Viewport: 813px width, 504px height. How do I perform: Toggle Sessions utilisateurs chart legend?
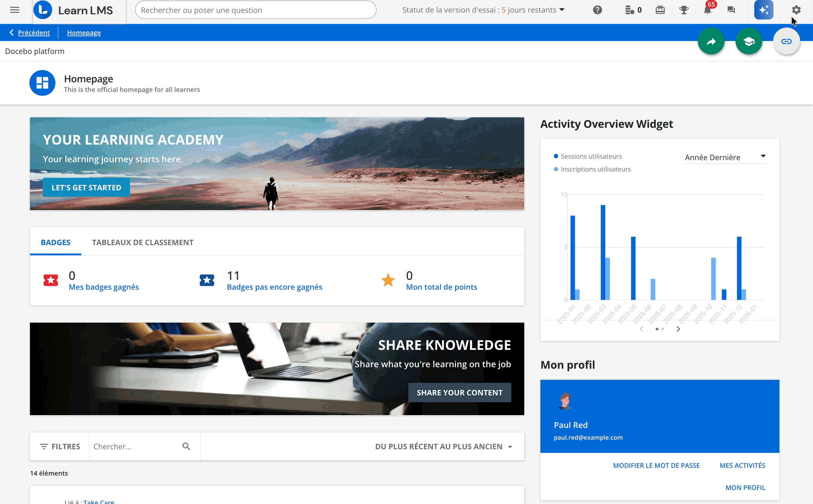click(591, 156)
